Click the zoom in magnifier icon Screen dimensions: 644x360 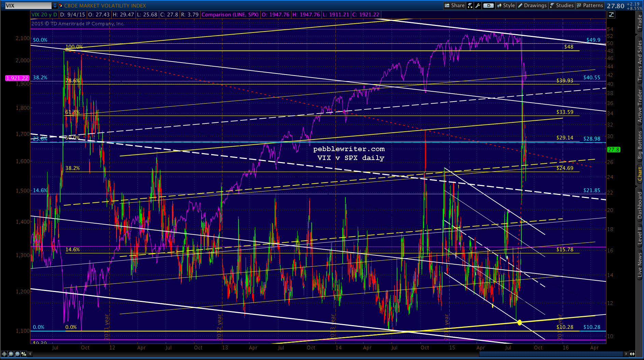(x=11, y=354)
